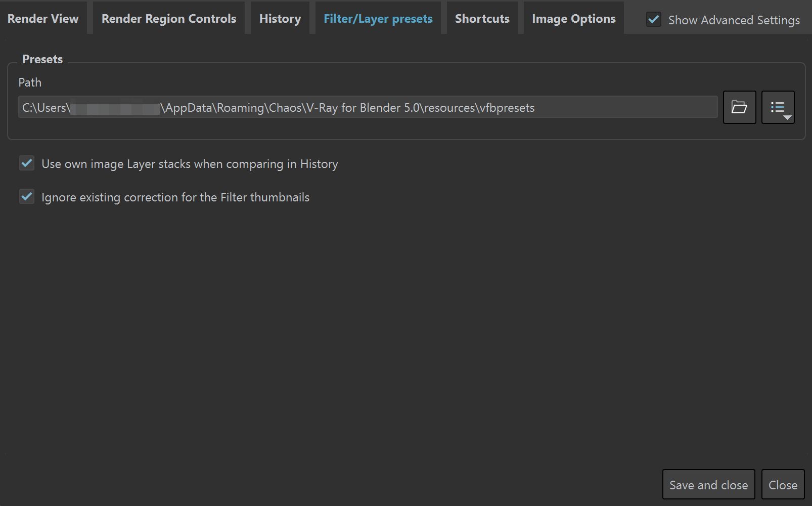The image size is (812, 506).
Task: Select the Filter/Layer presets tab
Action: coord(378,19)
